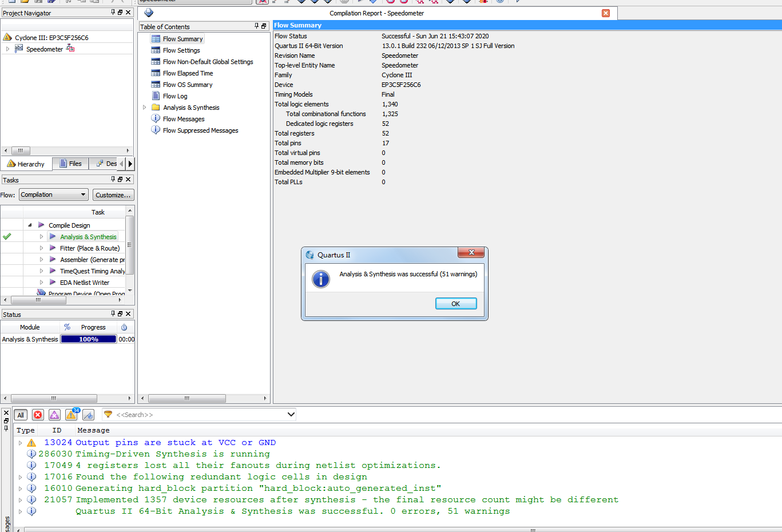Open Flow Non-Default Global Settings report
This screenshot has width=782, height=532.
208,62
